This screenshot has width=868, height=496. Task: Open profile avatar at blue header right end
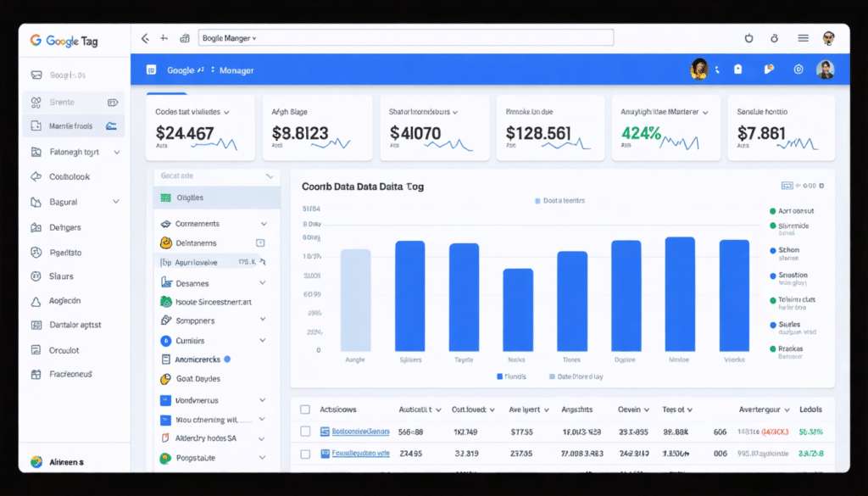pyautogui.click(x=825, y=70)
